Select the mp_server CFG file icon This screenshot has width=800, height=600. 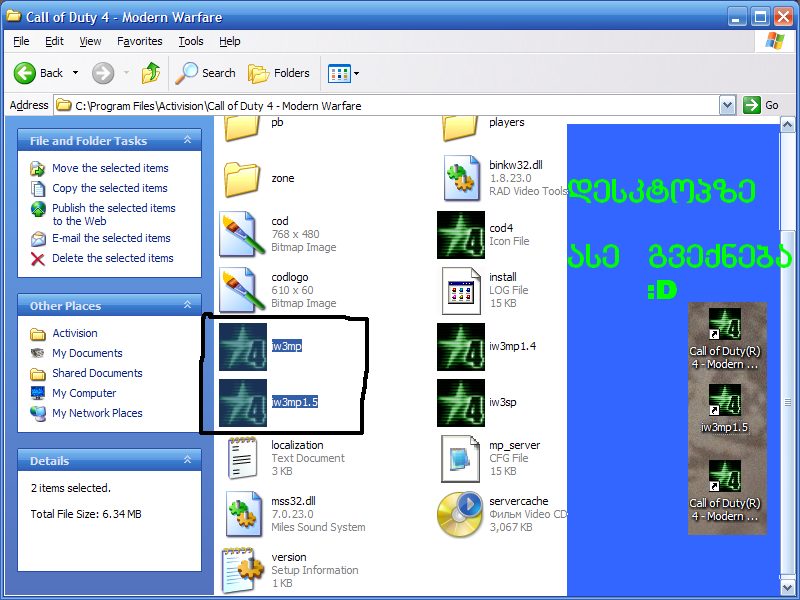coord(461,459)
